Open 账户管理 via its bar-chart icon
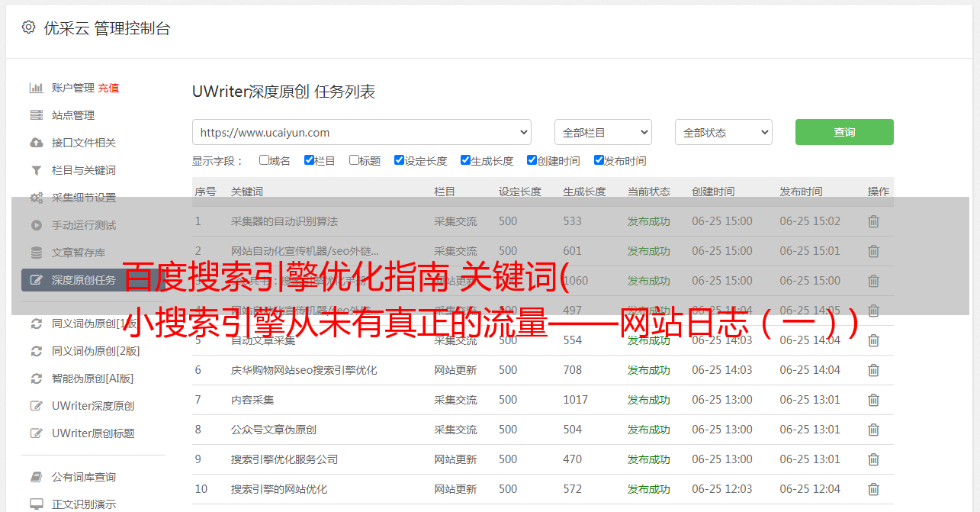The image size is (980, 512). point(36,88)
